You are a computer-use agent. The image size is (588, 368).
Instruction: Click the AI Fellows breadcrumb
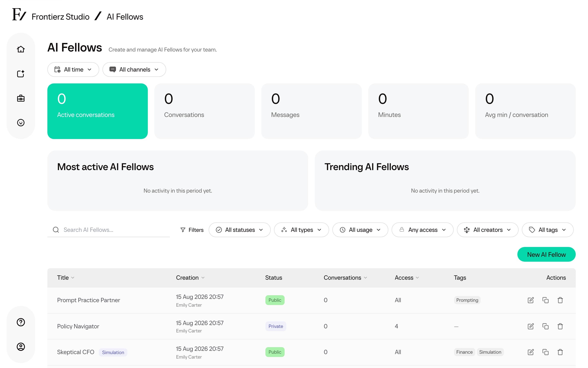(x=125, y=17)
